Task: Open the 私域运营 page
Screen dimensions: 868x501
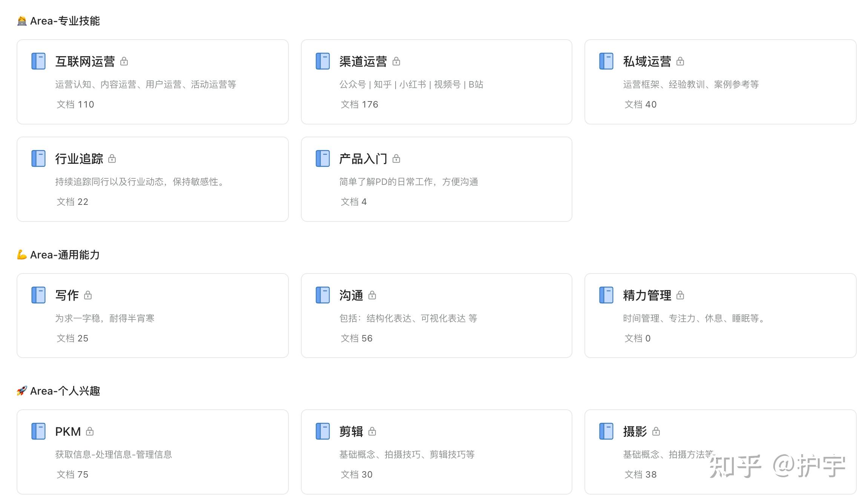Action: pyautogui.click(x=647, y=61)
